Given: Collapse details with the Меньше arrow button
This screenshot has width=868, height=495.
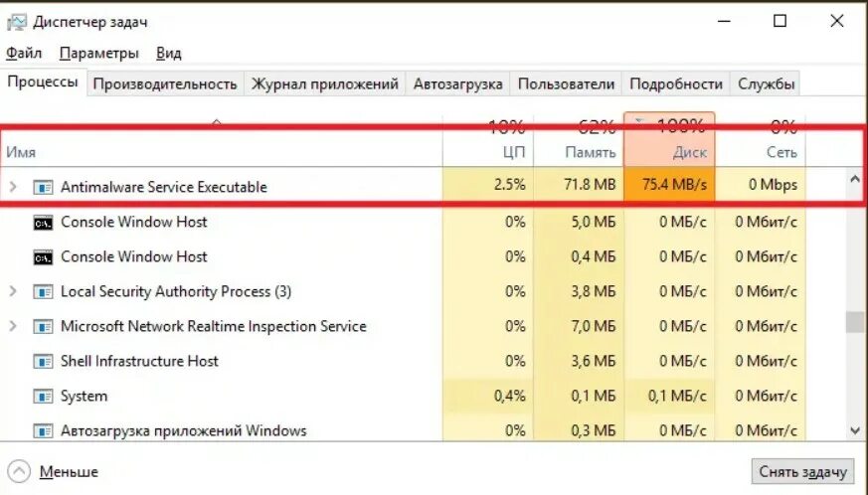Looking at the screenshot, I should point(20,472).
